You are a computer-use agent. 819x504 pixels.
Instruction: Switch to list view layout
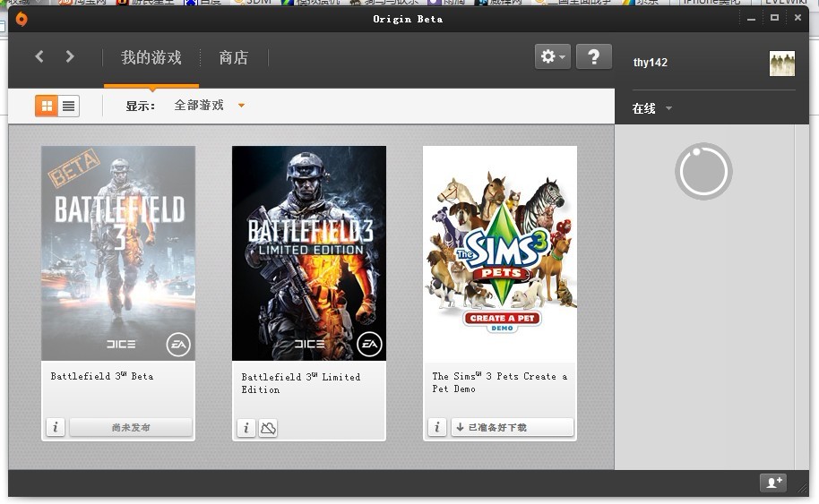(x=68, y=106)
